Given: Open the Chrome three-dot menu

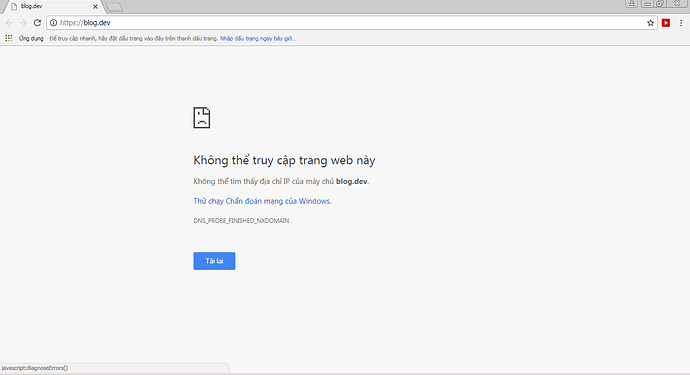Looking at the screenshot, I should click(681, 23).
